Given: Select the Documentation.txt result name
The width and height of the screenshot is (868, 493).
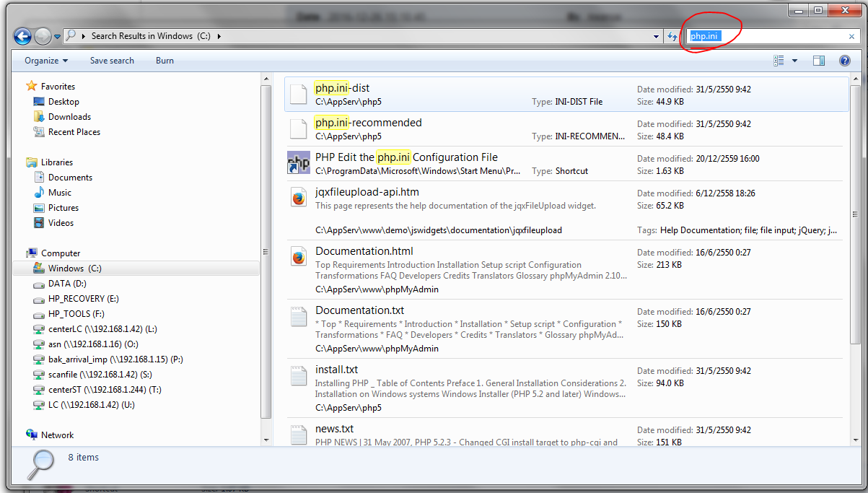Looking at the screenshot, I should click(x=360, y=310).
